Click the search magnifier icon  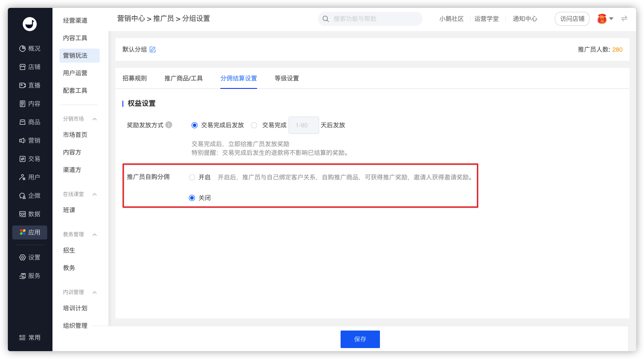pyautogui.click(x=326, y=19)
